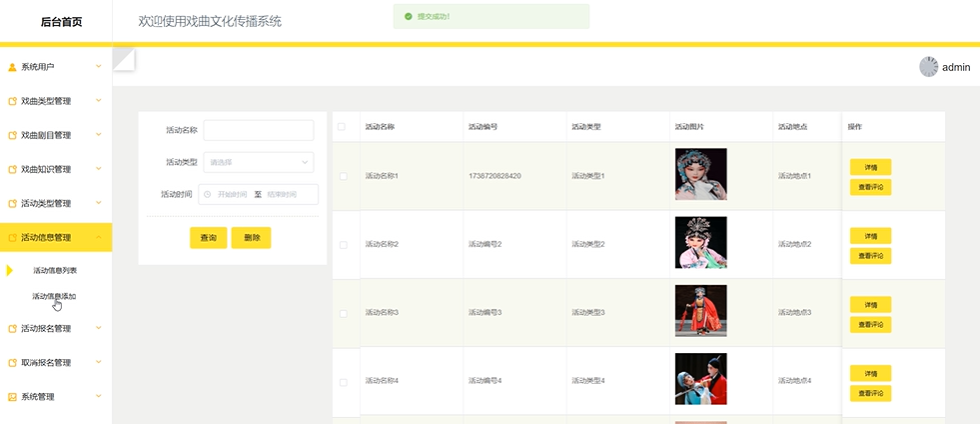Expand the 活动类型管理 chevron

tap(99, 203)
